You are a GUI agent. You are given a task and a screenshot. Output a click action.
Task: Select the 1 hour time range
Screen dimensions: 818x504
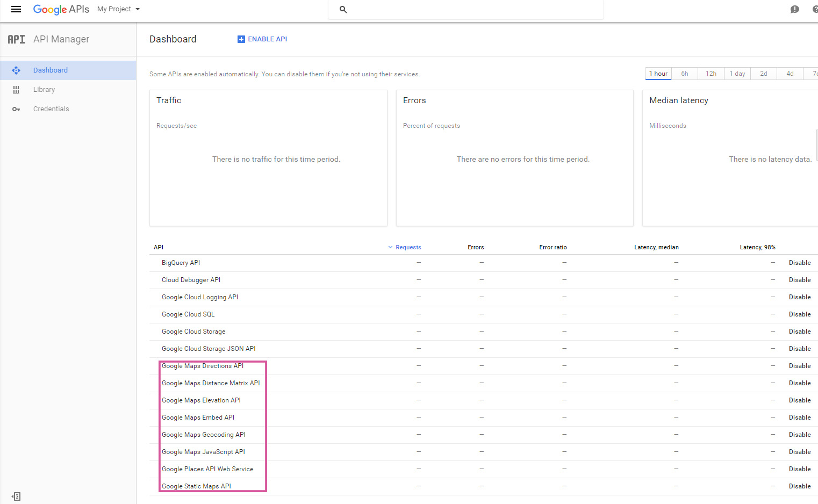658,74
